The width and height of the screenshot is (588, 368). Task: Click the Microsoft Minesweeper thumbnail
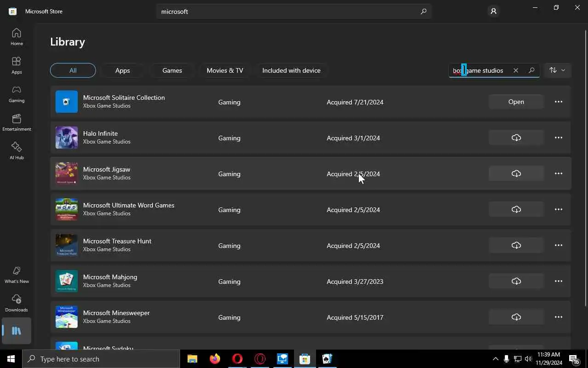67,317
